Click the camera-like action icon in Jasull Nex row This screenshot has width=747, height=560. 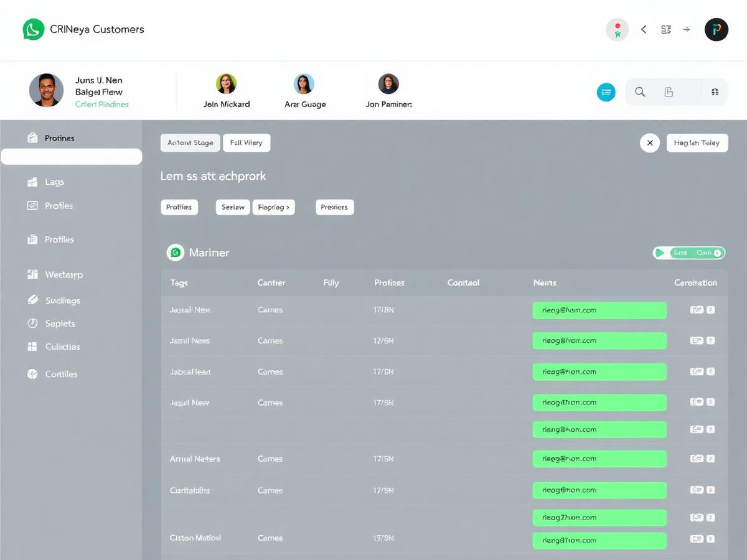pyautogui.click(x=697, y=309)
